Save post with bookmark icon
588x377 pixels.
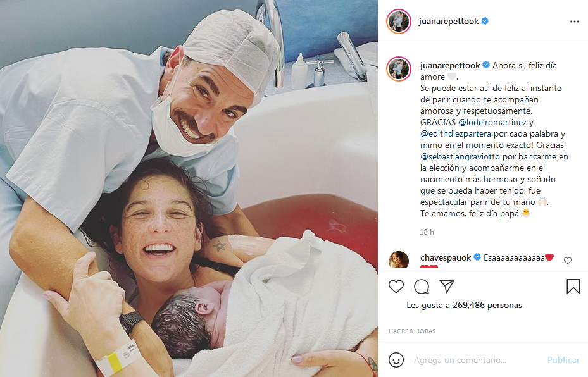pyautogui.click(x=573, y=287)
